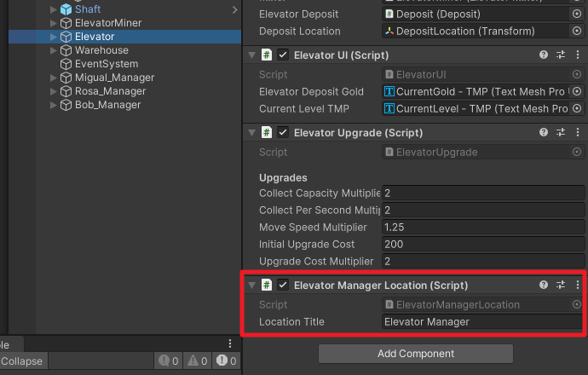588x375 pixels.
Task: Toggle console error message filter
Action: point(226,361)
